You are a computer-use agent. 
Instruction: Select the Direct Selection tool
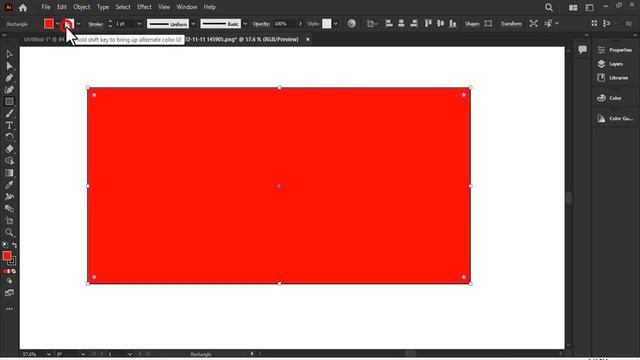click(9, 66)
